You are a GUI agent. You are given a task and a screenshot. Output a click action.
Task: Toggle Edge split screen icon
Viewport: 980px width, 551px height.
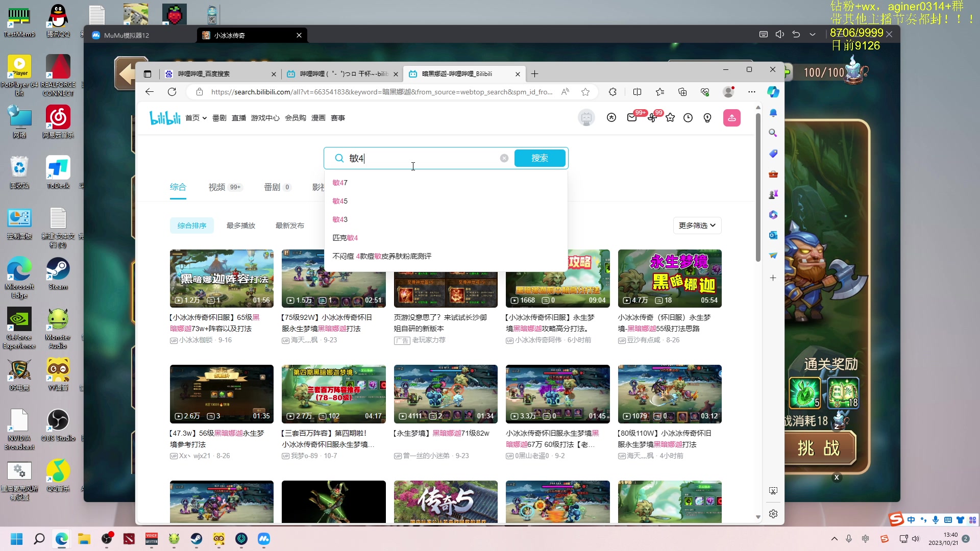[637, 92]
